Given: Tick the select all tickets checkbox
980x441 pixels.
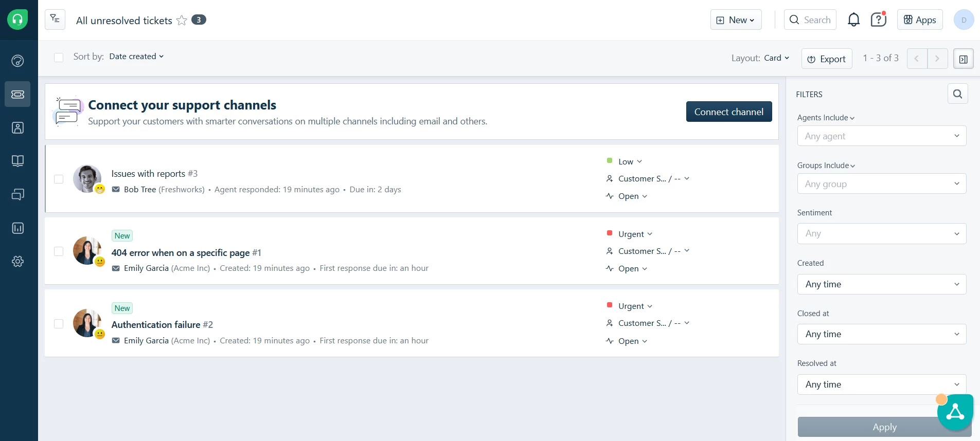Looking at the screenshot, I should (59, 57).
